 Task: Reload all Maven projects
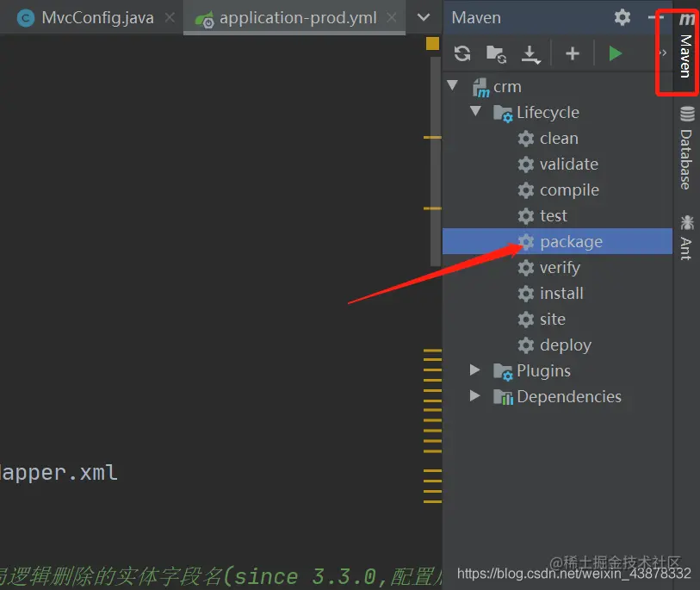coord(462,53)
